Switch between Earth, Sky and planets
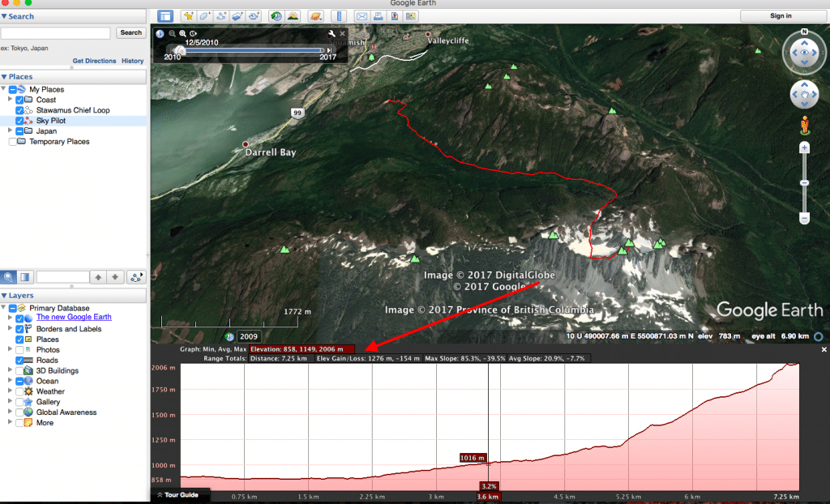The height and width of the screenshot is (504, 830). (313, 15)
